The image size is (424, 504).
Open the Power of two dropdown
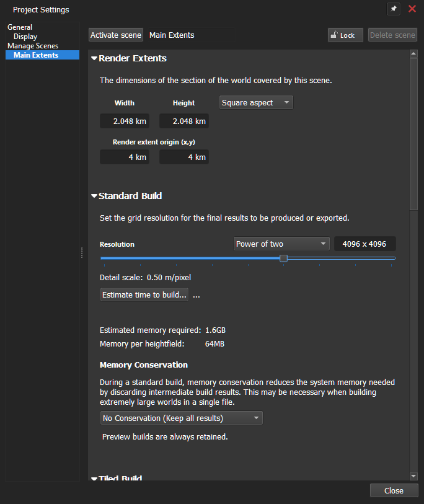pyautogui.click(x=281, y=244)
